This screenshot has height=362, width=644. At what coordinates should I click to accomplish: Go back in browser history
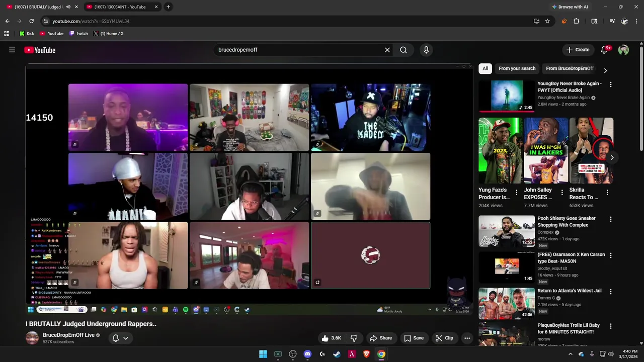pyautogui.click(x=7, y=21)
